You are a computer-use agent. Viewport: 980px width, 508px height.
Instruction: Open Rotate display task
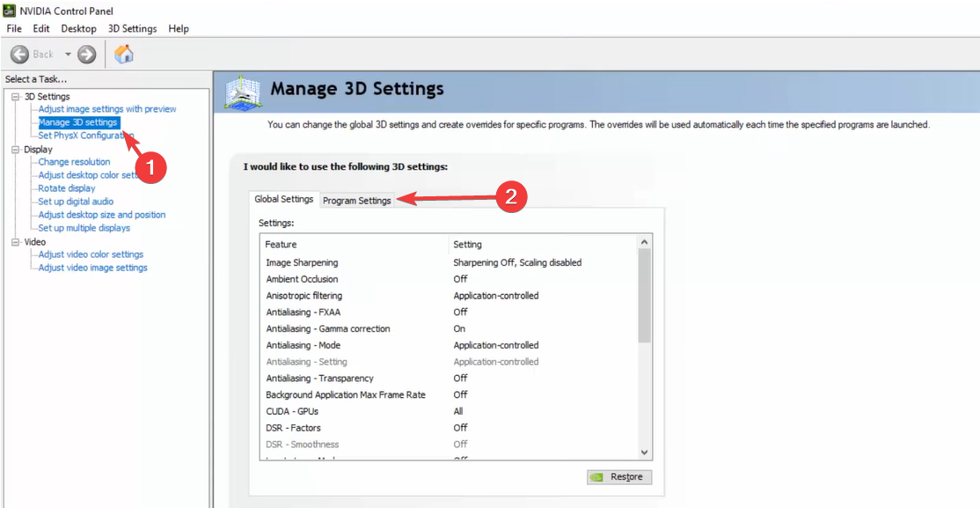click(x=67, y=188)
